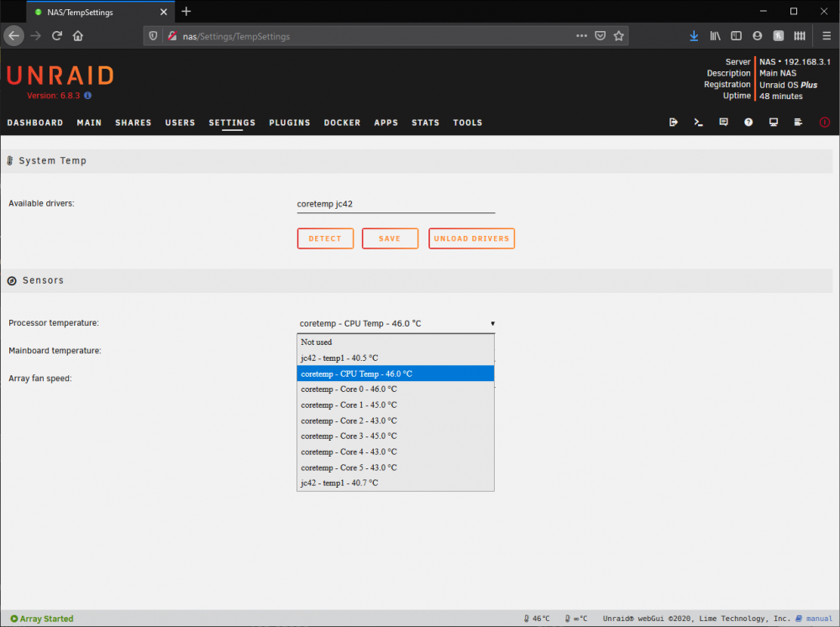Open the Unraid feedback icon
Viewport: 840px width, 627px height.
723,122
